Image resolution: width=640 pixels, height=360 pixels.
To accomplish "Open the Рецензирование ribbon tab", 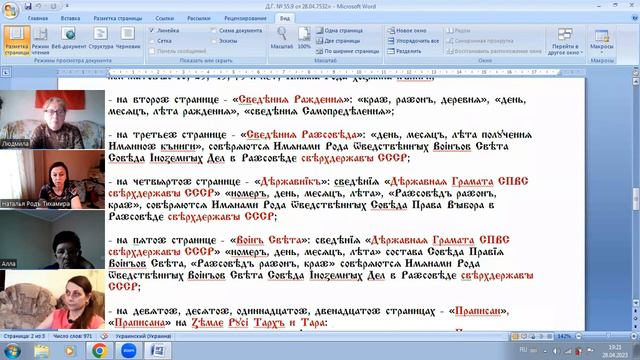I will [x=245, y=18].
